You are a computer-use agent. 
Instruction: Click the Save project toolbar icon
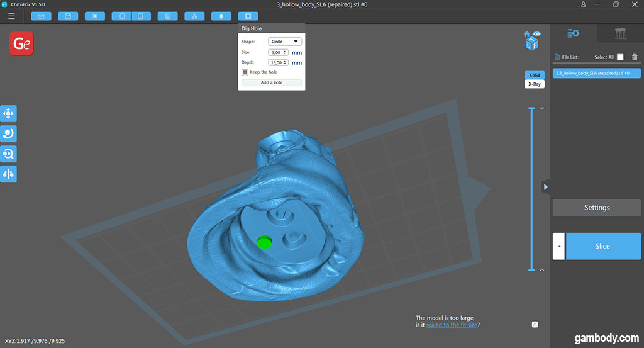click(x=68, y=16)
